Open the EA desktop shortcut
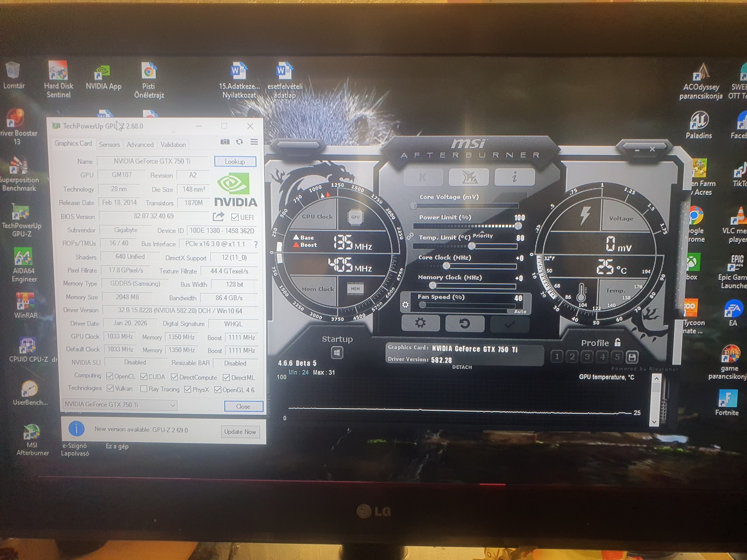The image size is (747, 560). point(733,313)
